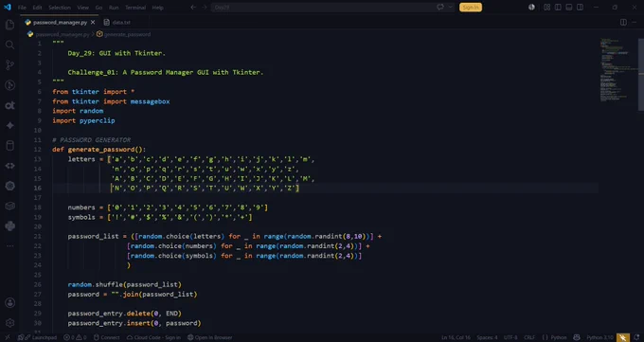
Task: Open the Help menu
Action: point(158,8)
